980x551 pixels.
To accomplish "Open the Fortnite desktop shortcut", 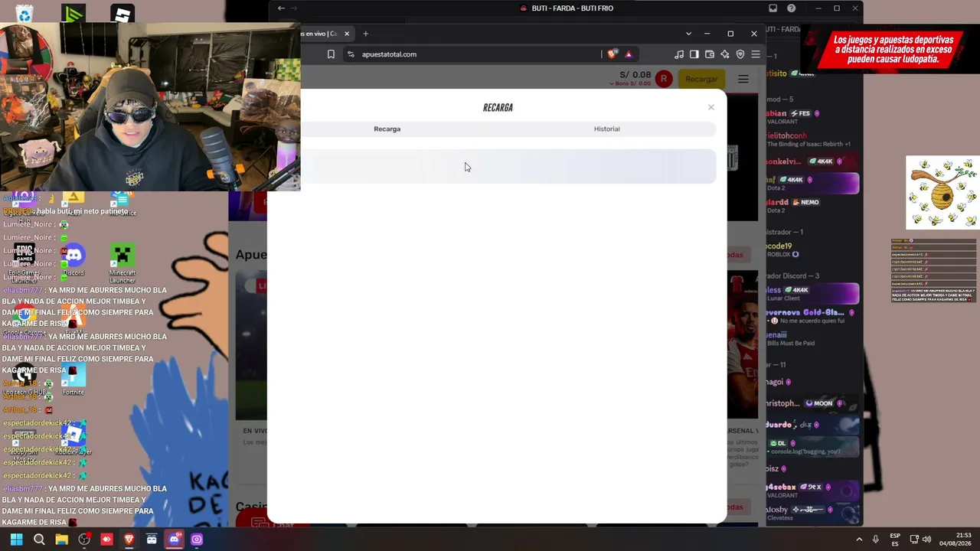I will click(73, 380).
